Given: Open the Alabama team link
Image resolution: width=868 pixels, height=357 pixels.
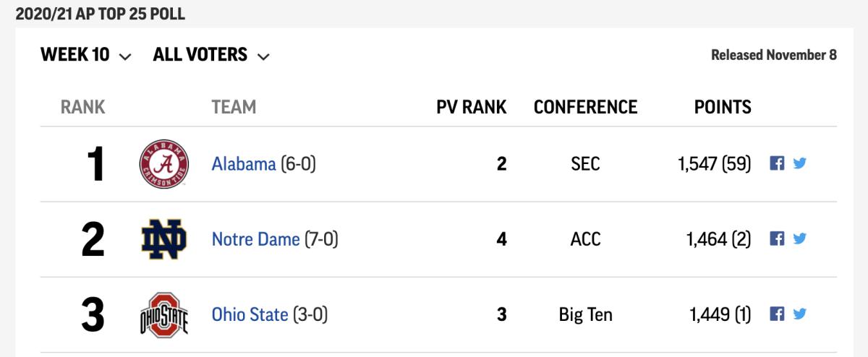Looking at the screenshot, I should [244, 164].
